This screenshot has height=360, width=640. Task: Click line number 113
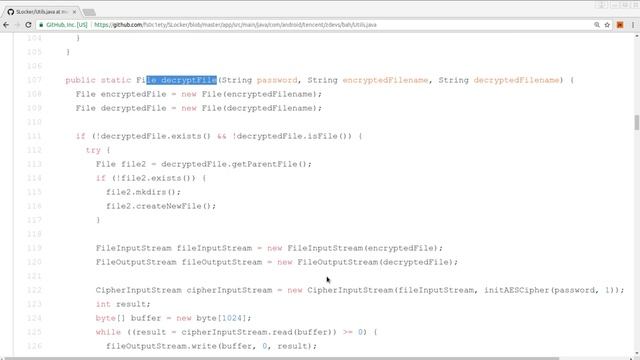[x=34, y=164]
